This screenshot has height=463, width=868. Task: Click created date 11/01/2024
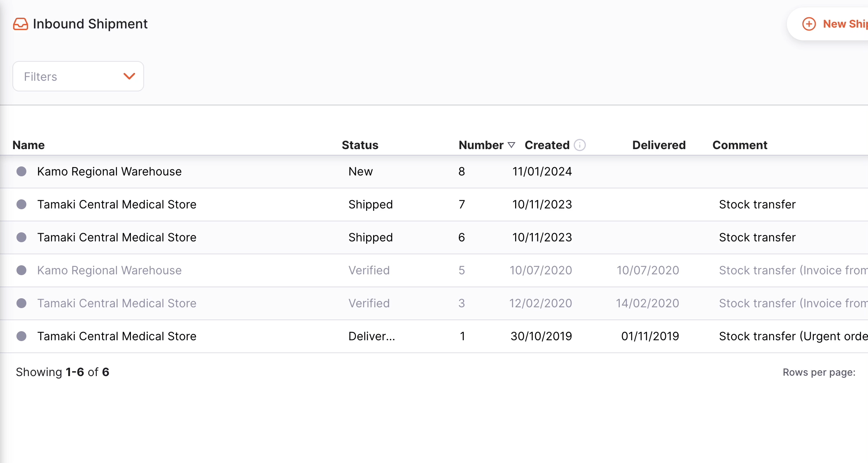[542, 171]
